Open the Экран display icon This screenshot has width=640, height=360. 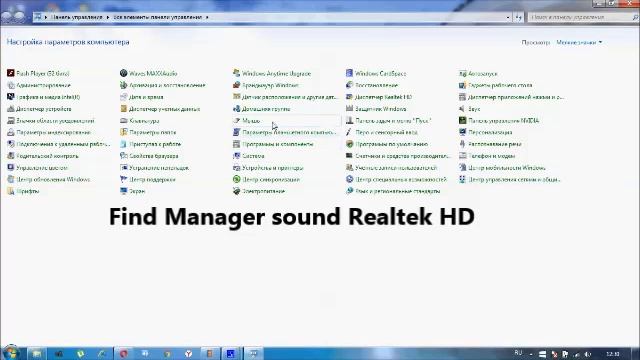124,191
